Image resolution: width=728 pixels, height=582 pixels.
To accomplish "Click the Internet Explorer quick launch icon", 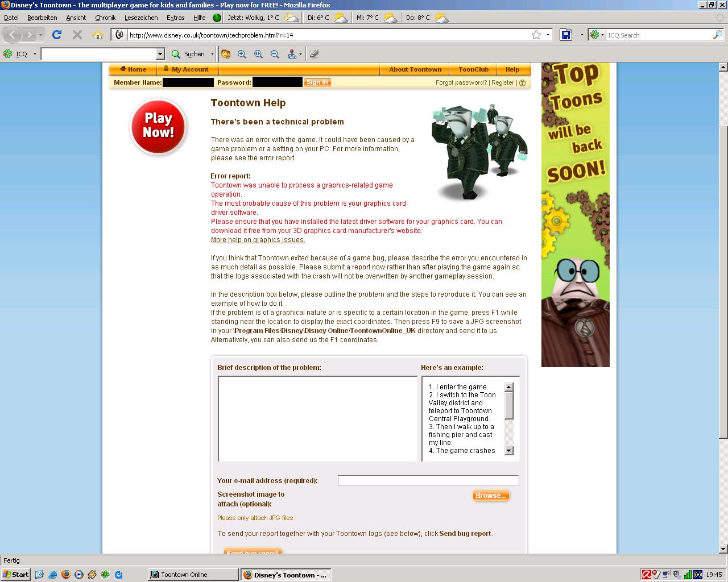I will point(52,575).
